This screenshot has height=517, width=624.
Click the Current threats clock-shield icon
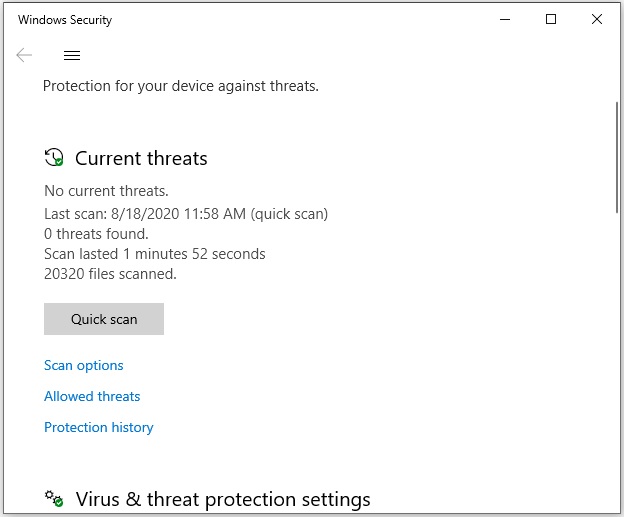tap(54, 157)
